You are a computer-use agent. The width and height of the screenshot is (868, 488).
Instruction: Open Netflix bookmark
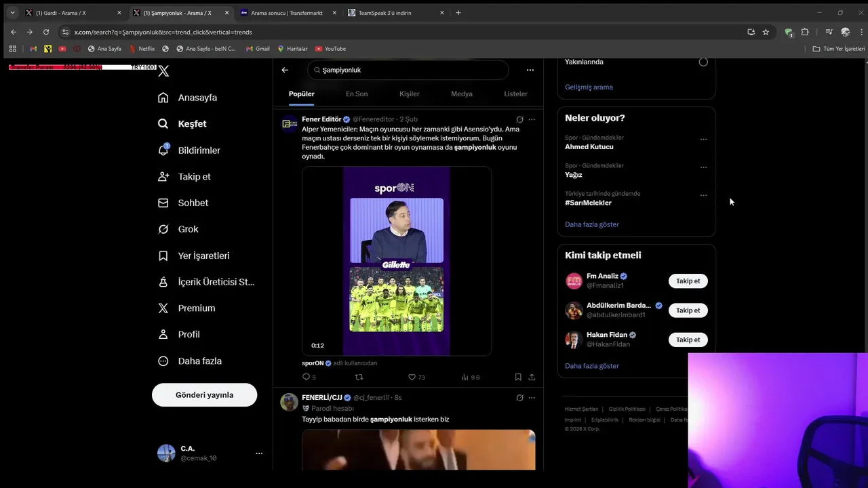pos(142,49)
